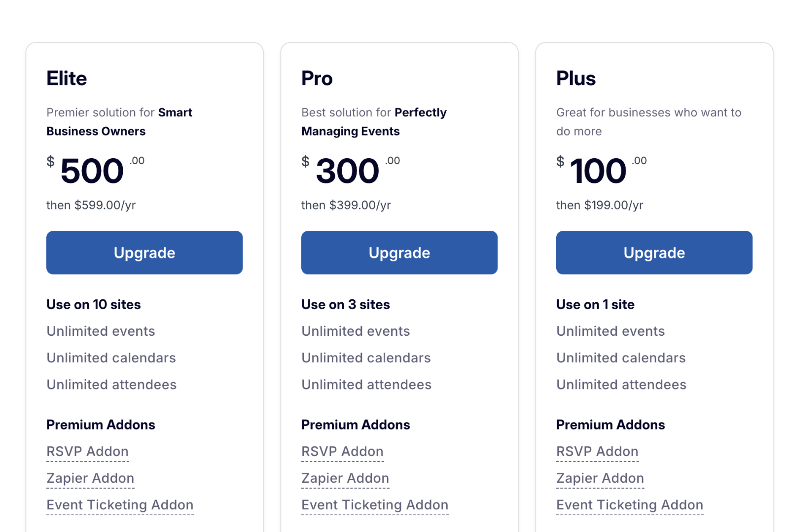Open the Event Ticketing Addon link under Elite

120,504
